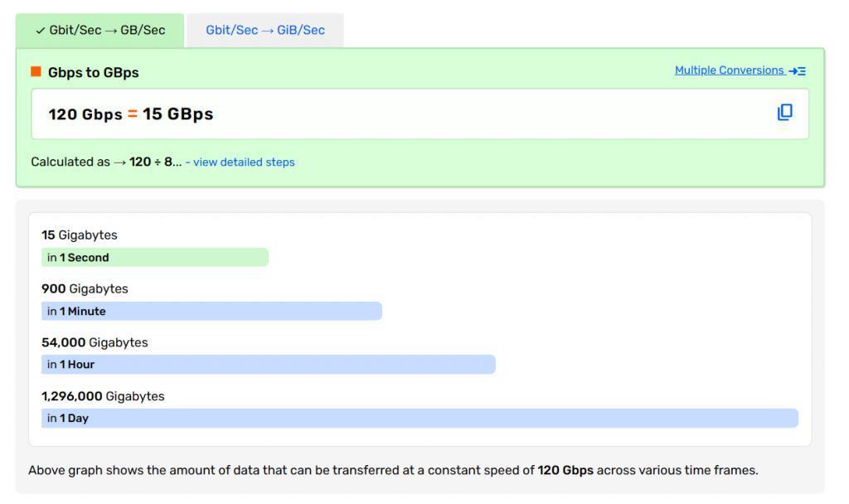This screenshot has width=849, height=504.
Task: Click the 1,296,000 Gigabytes label
Action: click(x=103, y=396)
